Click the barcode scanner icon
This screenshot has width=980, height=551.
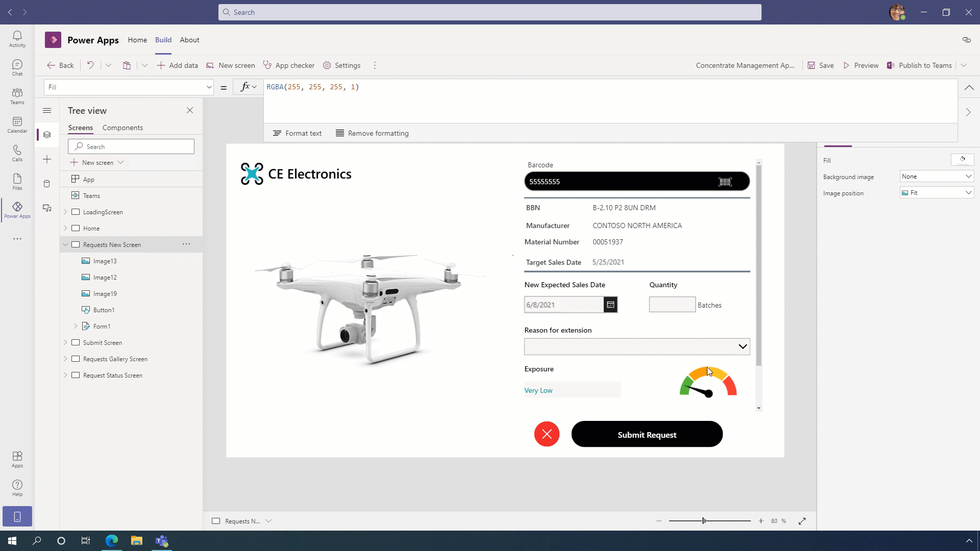(x=725, y=182)
